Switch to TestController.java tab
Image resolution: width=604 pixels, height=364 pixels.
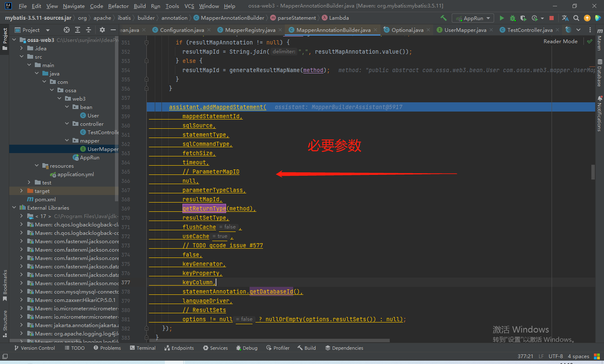tap(530, 30)
